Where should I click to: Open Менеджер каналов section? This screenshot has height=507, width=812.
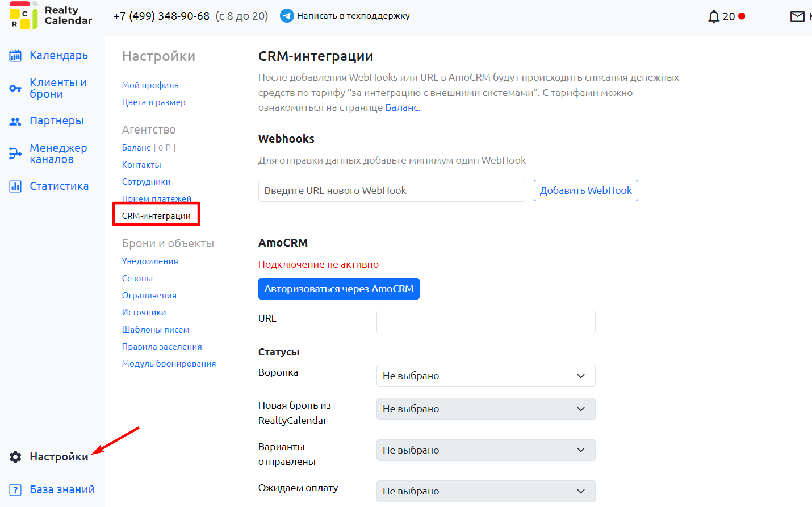point(58,153)
